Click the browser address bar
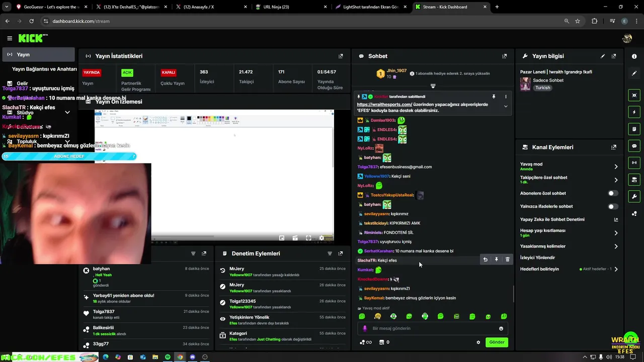Viewport: 644px width, 362px height. (x=302, y=21)
